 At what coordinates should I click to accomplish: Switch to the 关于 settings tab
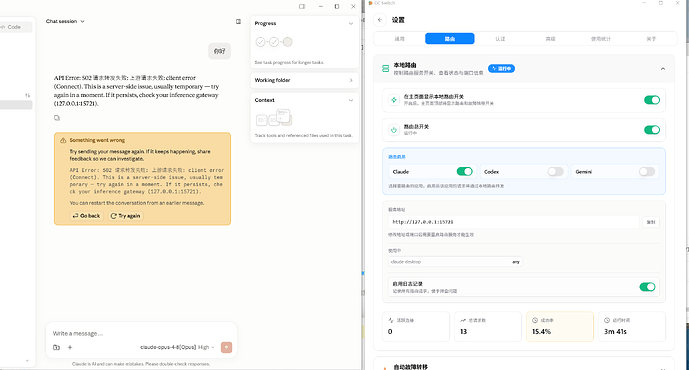651,39
